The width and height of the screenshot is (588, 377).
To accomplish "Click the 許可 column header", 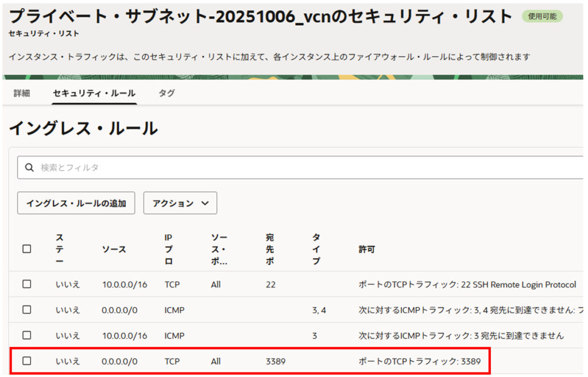I will tap(366, 249).
